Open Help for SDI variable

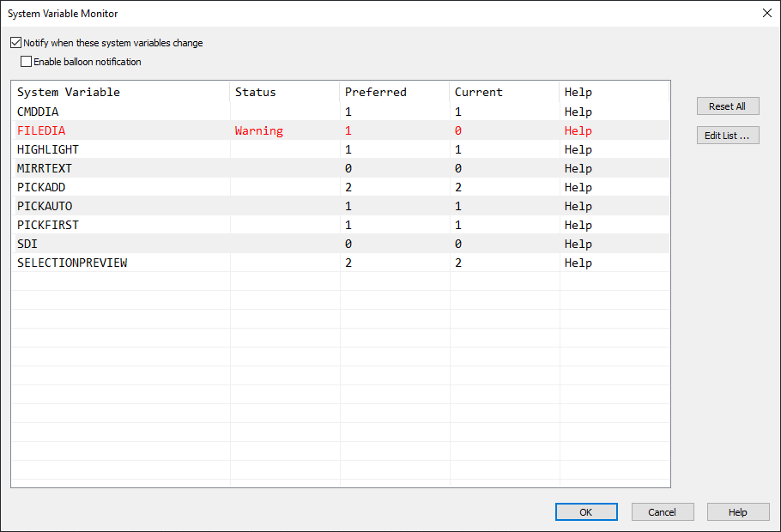click(x=578, y=244)
